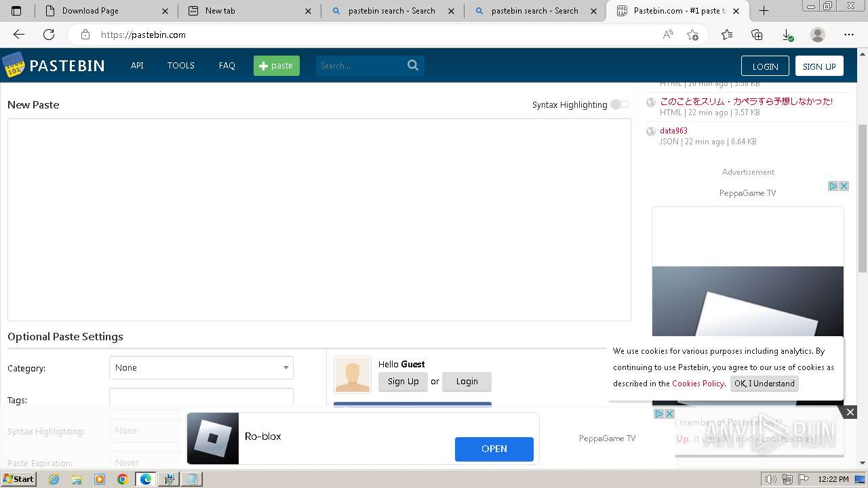
Task: Open Internet Explorer from taskbar
Action: click(54, 479)
